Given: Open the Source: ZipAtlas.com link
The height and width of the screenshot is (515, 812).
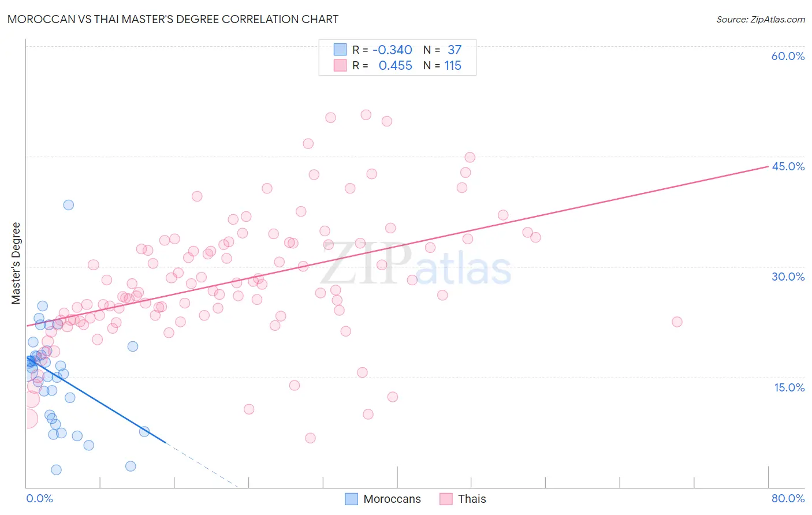Looking at the screenshot, I should [761, 19].
